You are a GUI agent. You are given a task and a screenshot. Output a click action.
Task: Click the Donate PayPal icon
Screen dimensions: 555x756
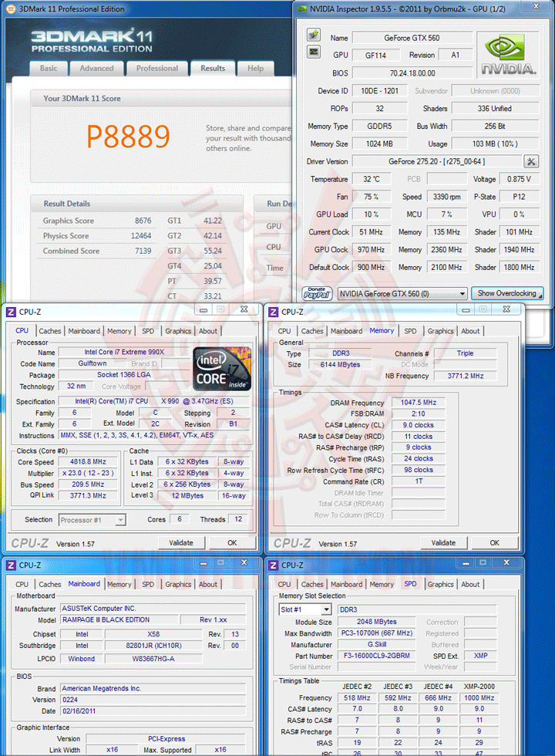point(317,293)
